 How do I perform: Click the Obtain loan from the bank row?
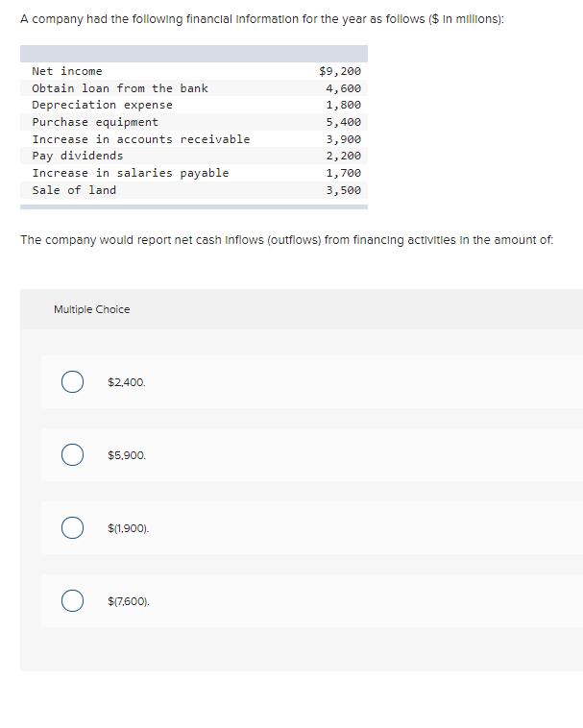[194, 88]
